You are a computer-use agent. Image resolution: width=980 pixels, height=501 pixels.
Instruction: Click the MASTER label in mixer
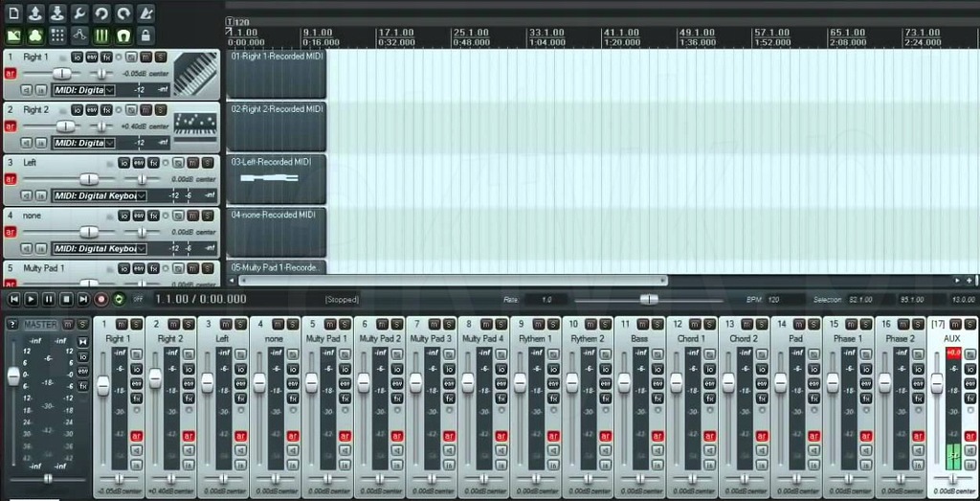(40, 325)
